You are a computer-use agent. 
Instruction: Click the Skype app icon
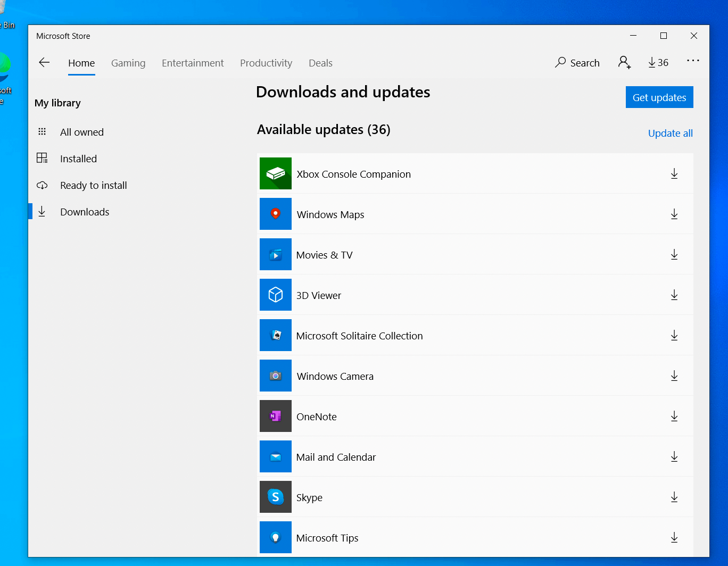pyautogui.click(x=276, y=497)
